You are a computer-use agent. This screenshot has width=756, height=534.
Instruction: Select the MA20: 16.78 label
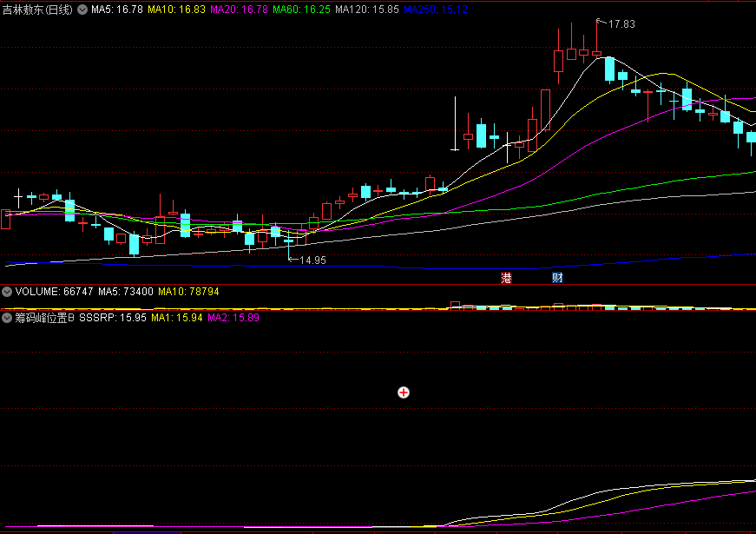(240, 10)
